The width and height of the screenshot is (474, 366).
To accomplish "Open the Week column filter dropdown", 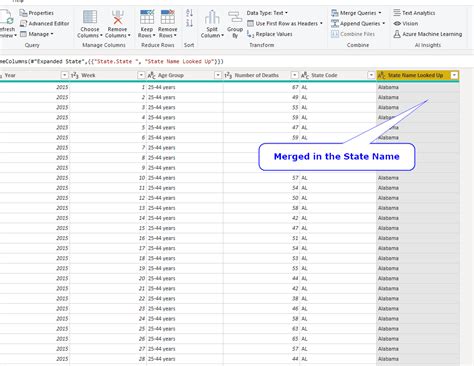I will pos(141,75).
